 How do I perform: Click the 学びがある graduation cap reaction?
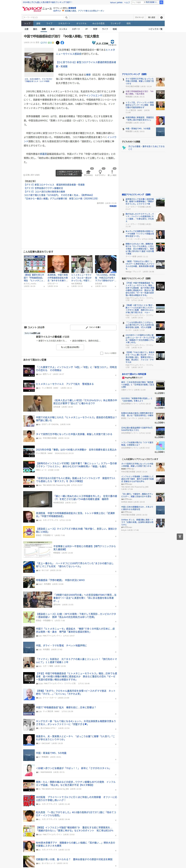[x=89, y=173]
